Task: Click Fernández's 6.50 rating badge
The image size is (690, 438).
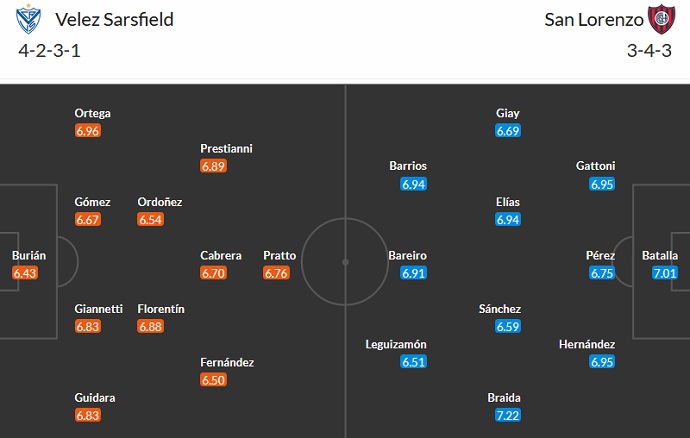Action: tap(214, 379)
